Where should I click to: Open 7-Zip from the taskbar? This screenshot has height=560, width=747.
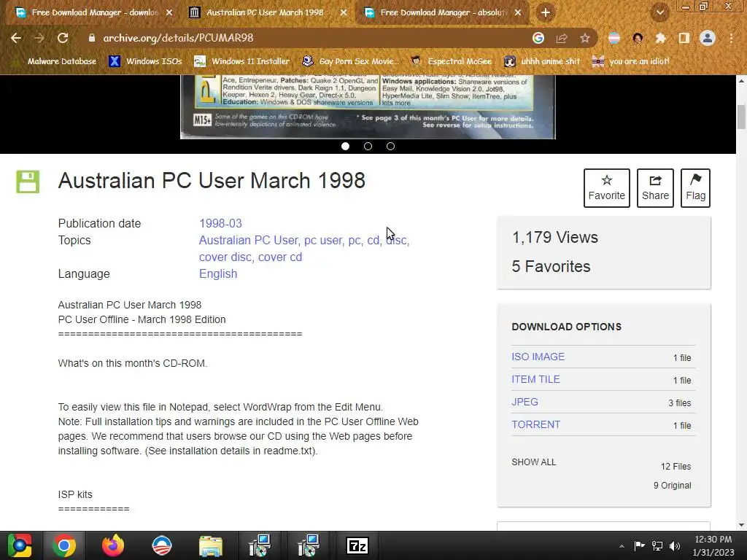[x=357, y=545]
